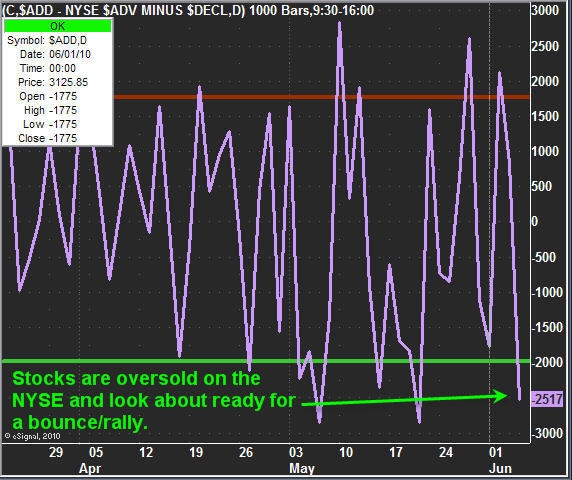Click the red horizontal line near 1800

[x=321, y=97]
